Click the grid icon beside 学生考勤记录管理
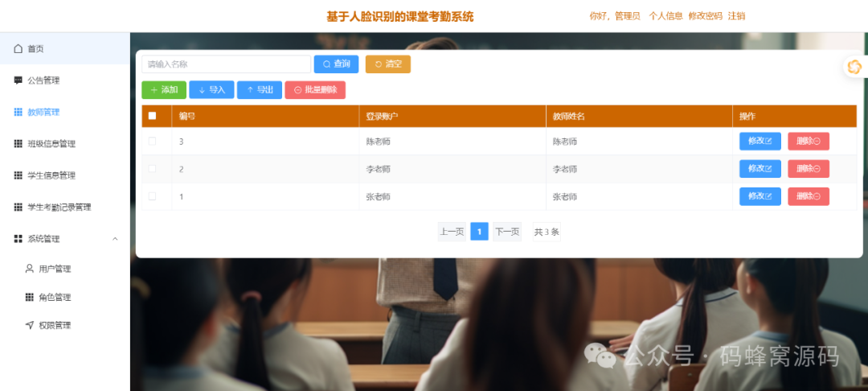 point(18,207)
